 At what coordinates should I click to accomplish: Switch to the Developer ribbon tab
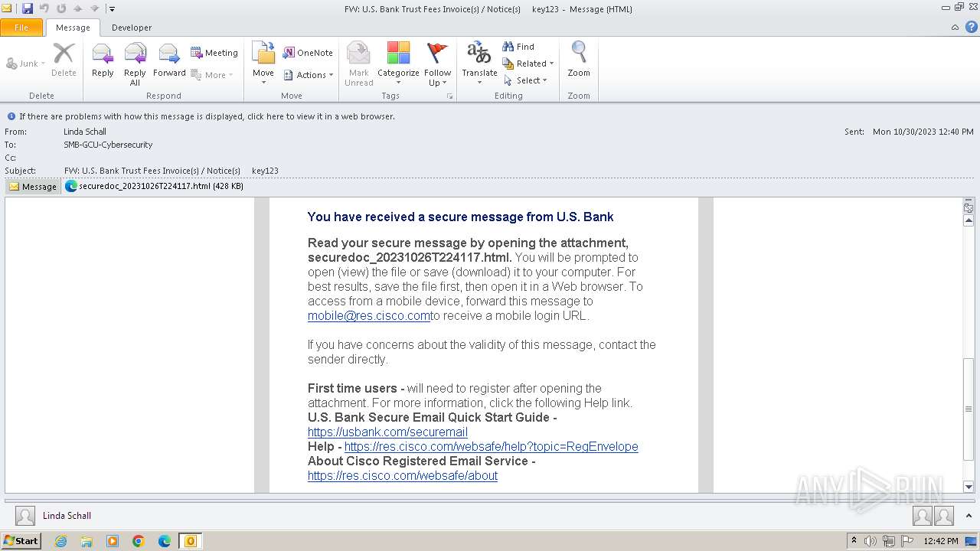pyautogui.click(x=132, y=28)
